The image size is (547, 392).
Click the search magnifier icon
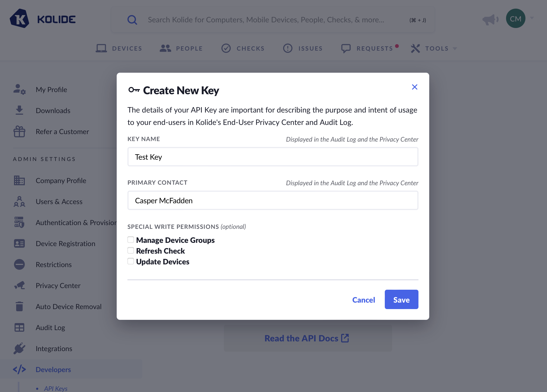132,20
